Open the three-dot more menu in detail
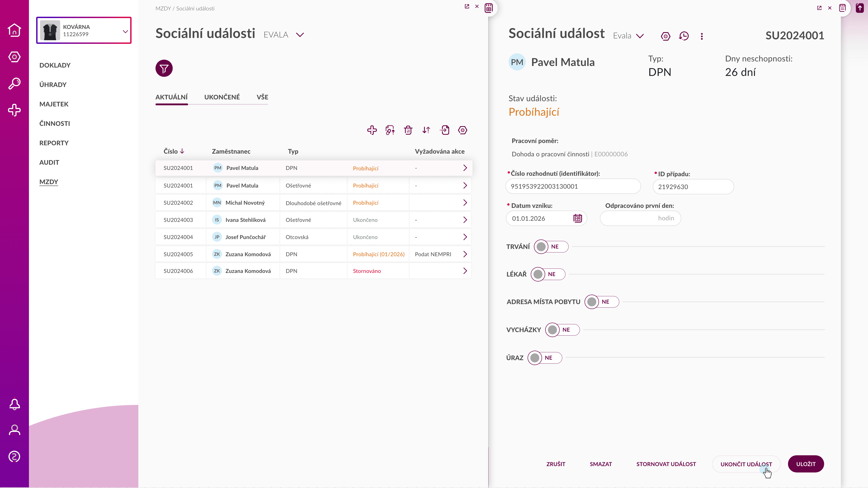This screenshot has width=868, height=488. click(x=702, y=36)
